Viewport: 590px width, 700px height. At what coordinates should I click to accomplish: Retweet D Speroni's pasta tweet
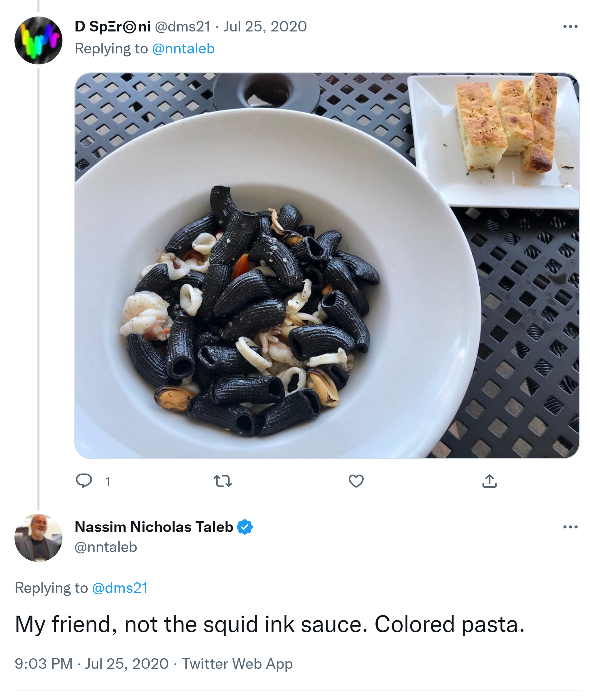[x=222, y=481]
